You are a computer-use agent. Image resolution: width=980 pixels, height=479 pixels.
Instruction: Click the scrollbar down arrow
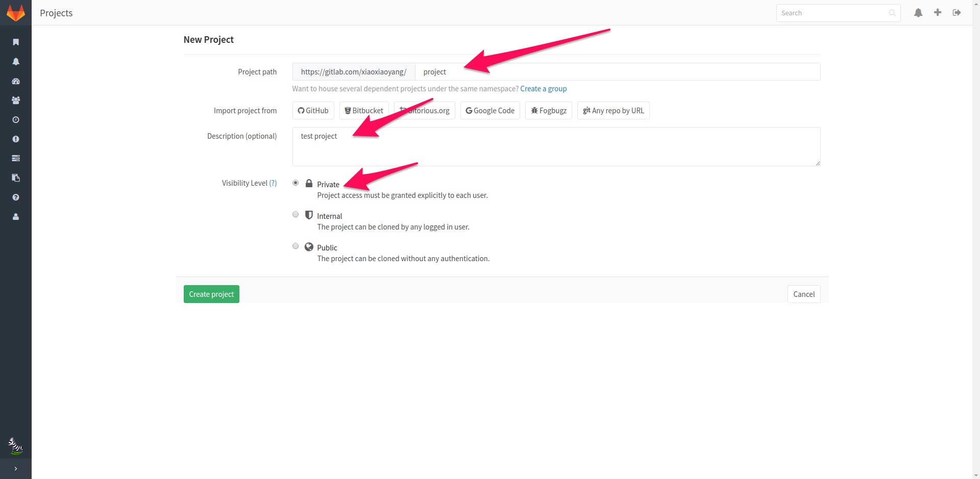coord(976,475)
